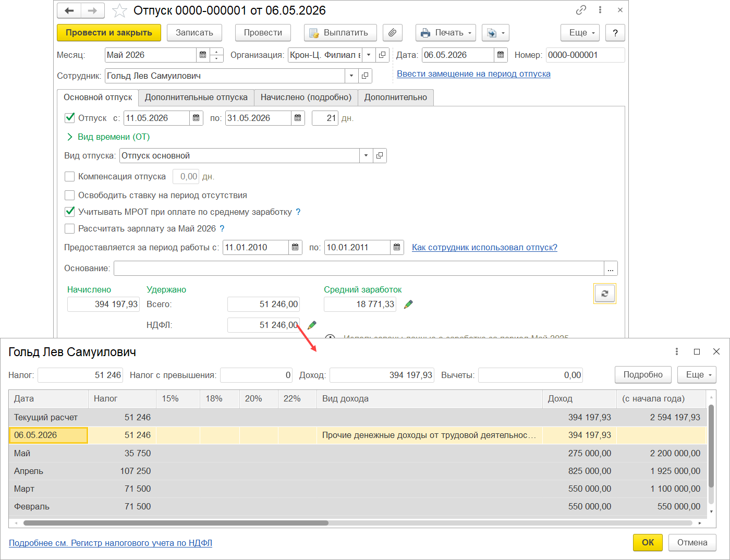The width and height of the screenshot is (730, 560).
Task: Click the refresh recalculation icon
Action: (x=605, y=294)
